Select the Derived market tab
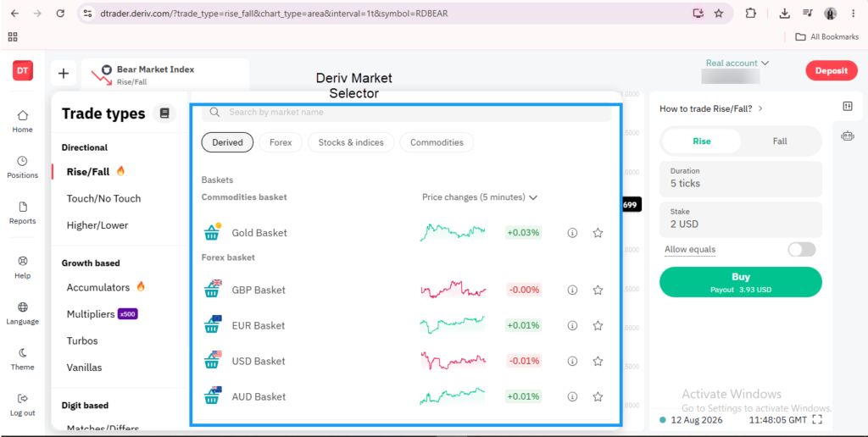Viewport: 868px width, 437px height. [227, 142]
